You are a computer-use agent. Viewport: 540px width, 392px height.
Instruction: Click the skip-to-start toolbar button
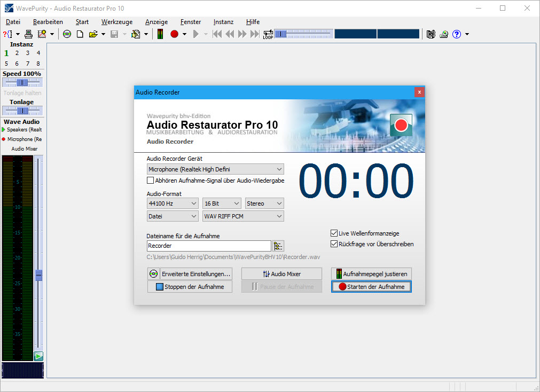point(217,34)
